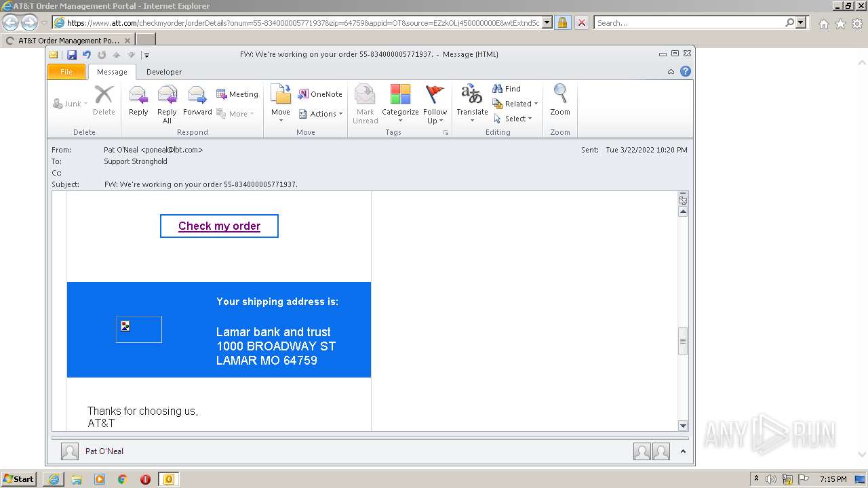Open IE Home page icon

tap(823, 24)
